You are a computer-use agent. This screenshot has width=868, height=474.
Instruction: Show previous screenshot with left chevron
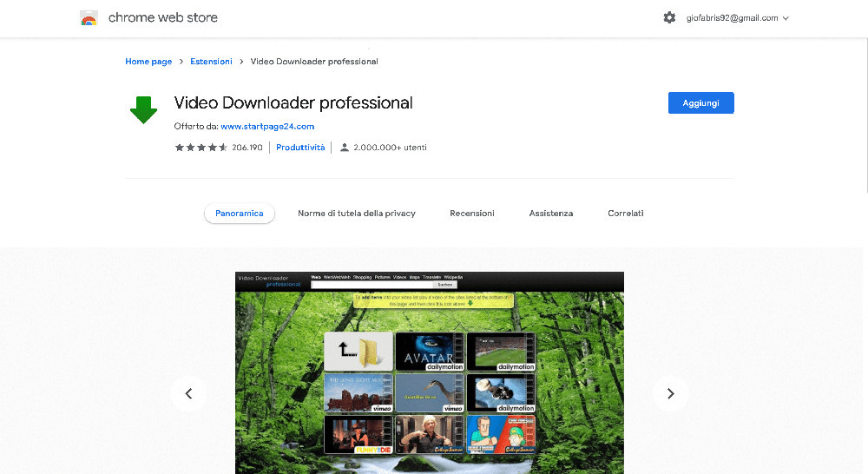coord(188,394)
